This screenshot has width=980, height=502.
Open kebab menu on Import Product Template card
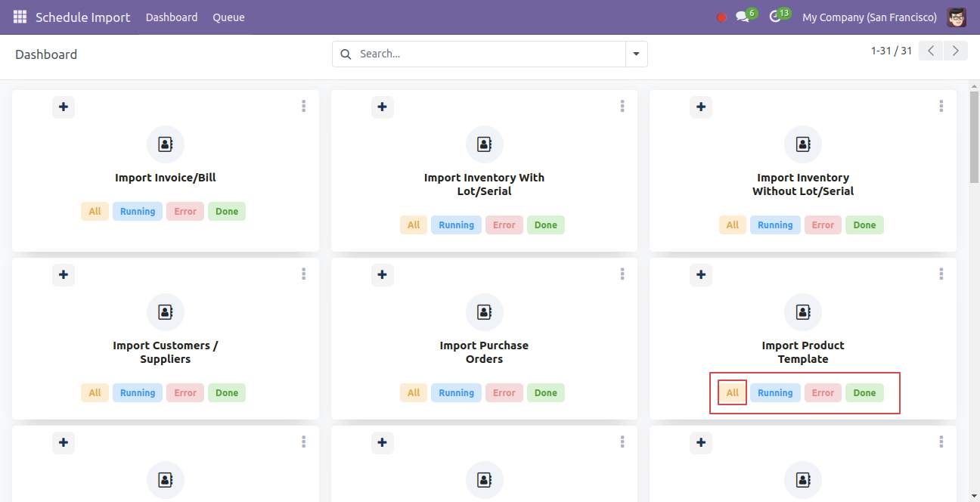941,274
